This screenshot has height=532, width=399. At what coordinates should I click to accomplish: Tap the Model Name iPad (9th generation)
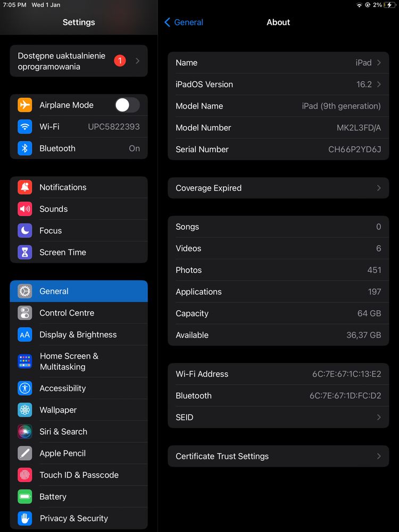pos(342,106)
